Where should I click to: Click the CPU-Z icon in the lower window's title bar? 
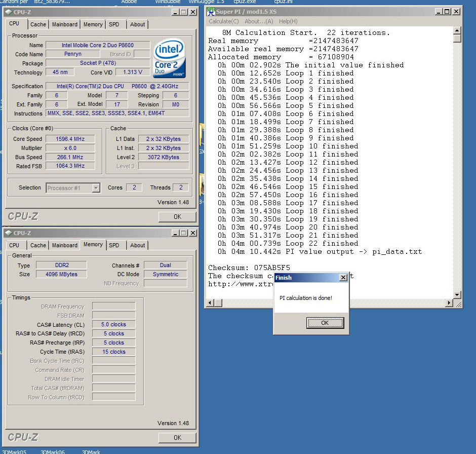tap(9, 233)
